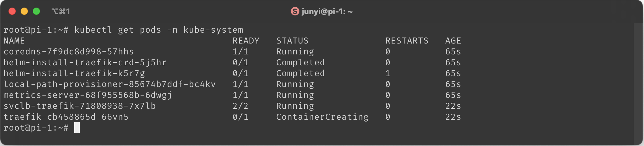The image size is (644, 146).
Task: Click the helm-install-traefik-k5r7g pod name
Action: pyautogui.click(x=74, y=73)
